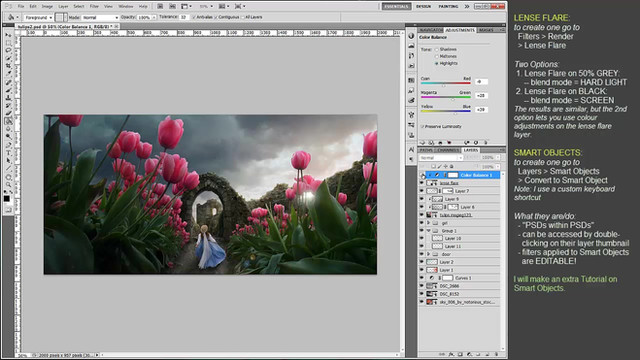Select the Zoom tool
Viewport: 640px width, 360px height.
point(8,185)
